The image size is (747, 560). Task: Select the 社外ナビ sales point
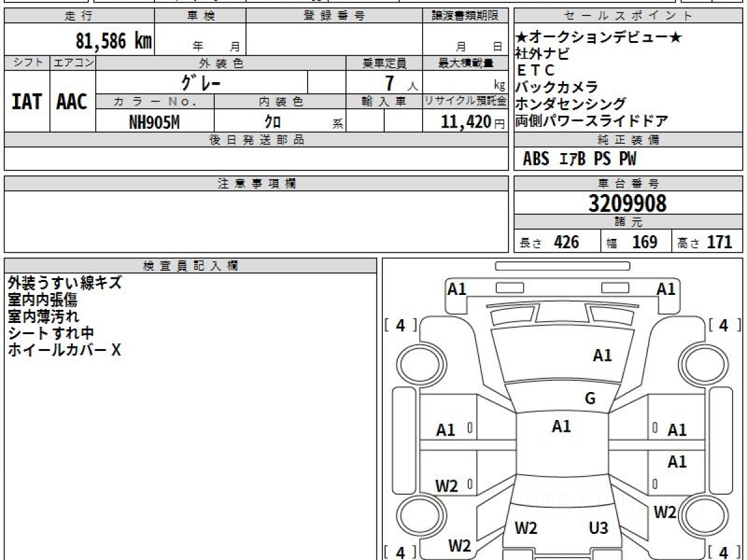click(542, 54)
